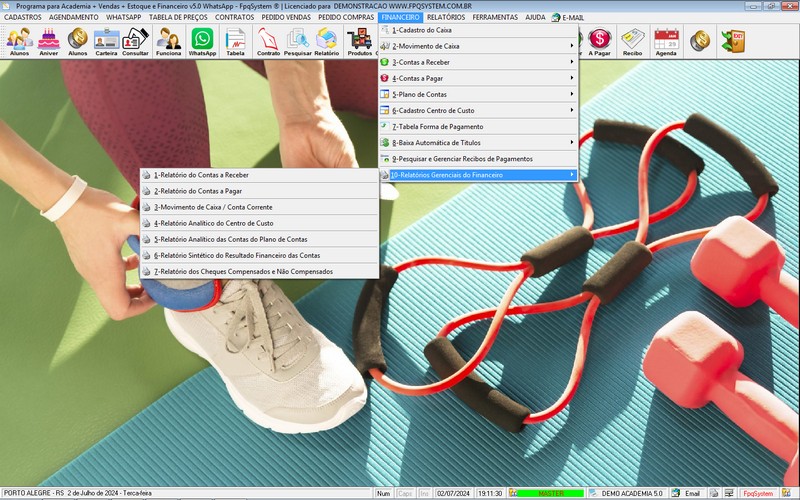Select 9-Pesquisar e Gerenciar Recibos de Pagamentos

[478, 159]
